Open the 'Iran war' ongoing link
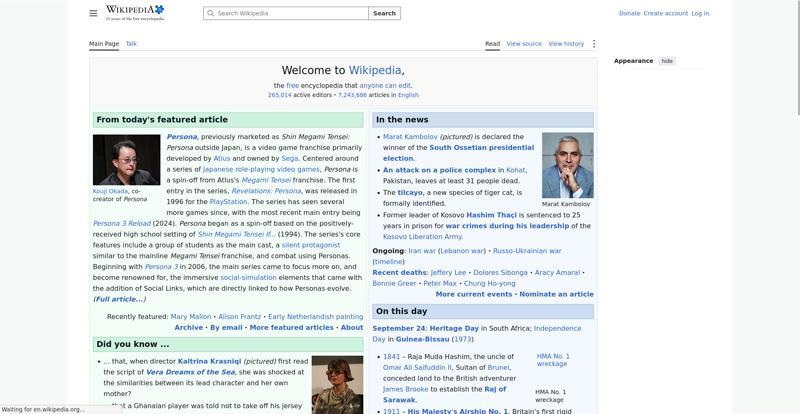800x414 pixels. [422, 251]
